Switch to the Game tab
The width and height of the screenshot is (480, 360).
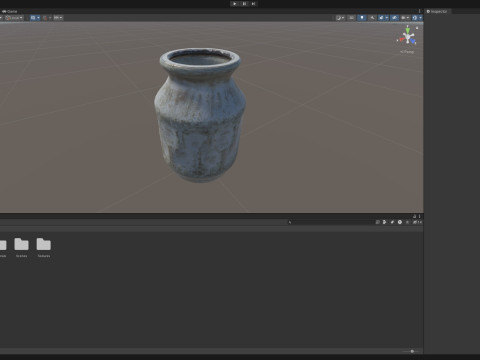(10, 11)
